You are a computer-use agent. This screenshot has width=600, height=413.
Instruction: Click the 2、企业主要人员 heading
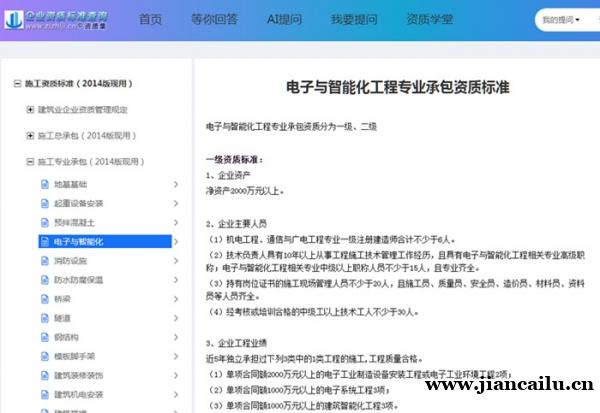[x=236, y=224]
